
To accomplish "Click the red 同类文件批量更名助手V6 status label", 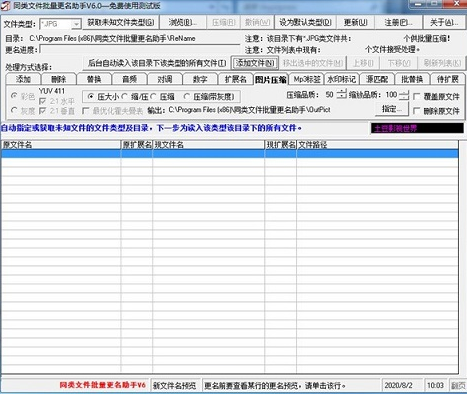I will 103,385.
